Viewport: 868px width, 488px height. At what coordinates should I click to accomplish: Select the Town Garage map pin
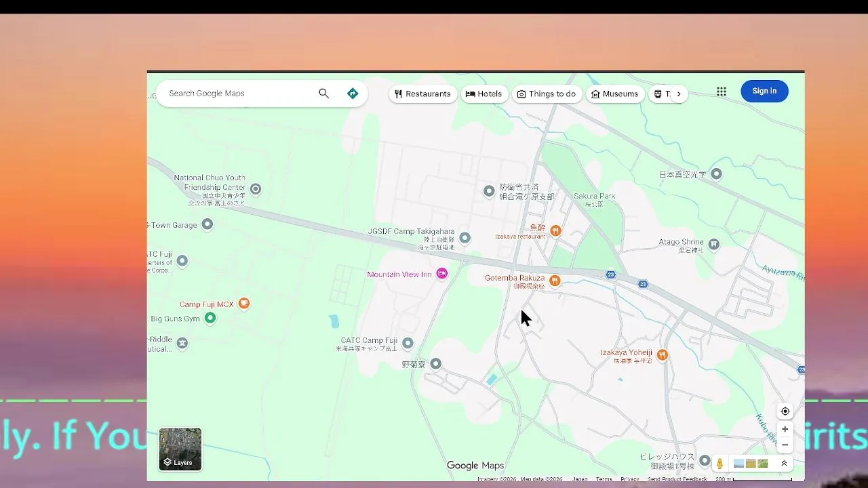208,224
